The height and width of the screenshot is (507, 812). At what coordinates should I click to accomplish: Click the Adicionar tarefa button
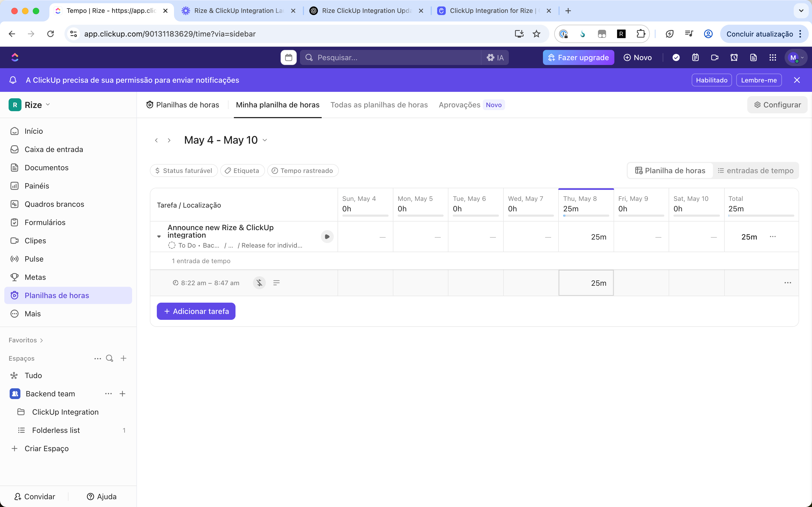[x=196, y=311]
